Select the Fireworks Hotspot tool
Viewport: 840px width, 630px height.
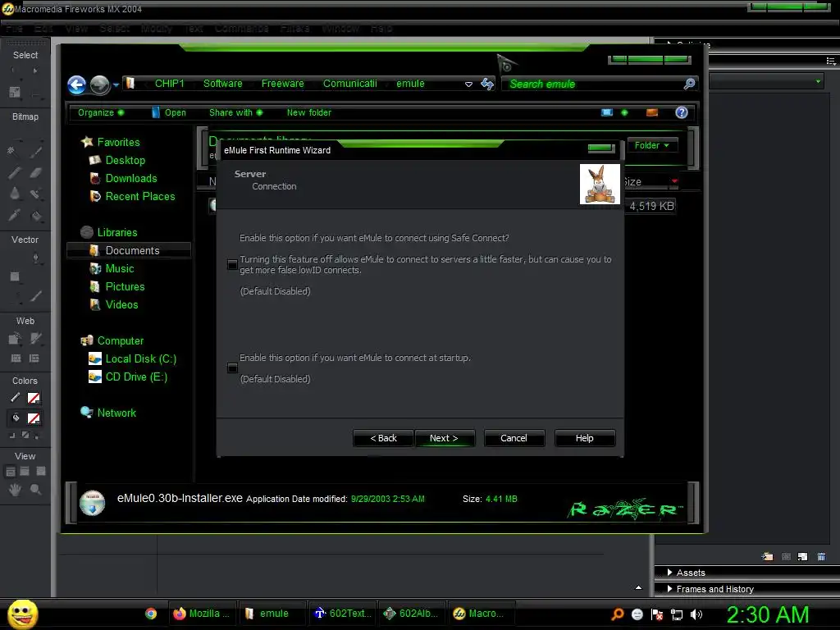[x=15, y=339]
